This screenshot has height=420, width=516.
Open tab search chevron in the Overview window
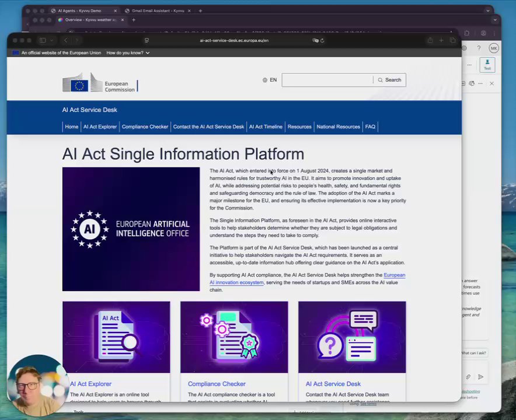[x=495, y=20]
